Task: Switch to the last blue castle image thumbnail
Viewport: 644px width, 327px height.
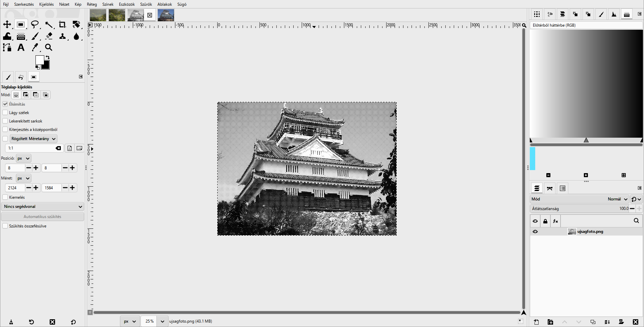Action: 166,15
